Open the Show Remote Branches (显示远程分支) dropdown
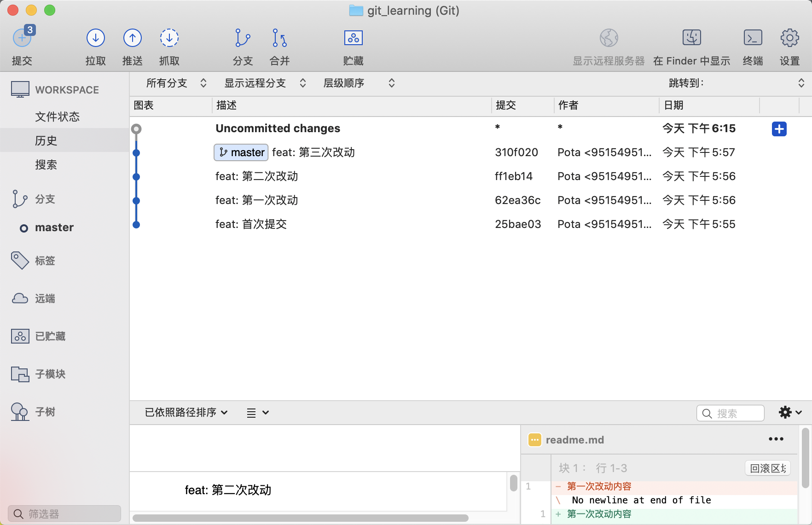812x525 pixels. [265, 83]
